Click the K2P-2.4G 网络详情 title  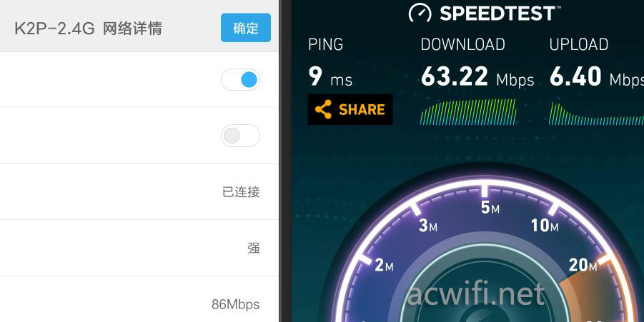tap(89, 29)
